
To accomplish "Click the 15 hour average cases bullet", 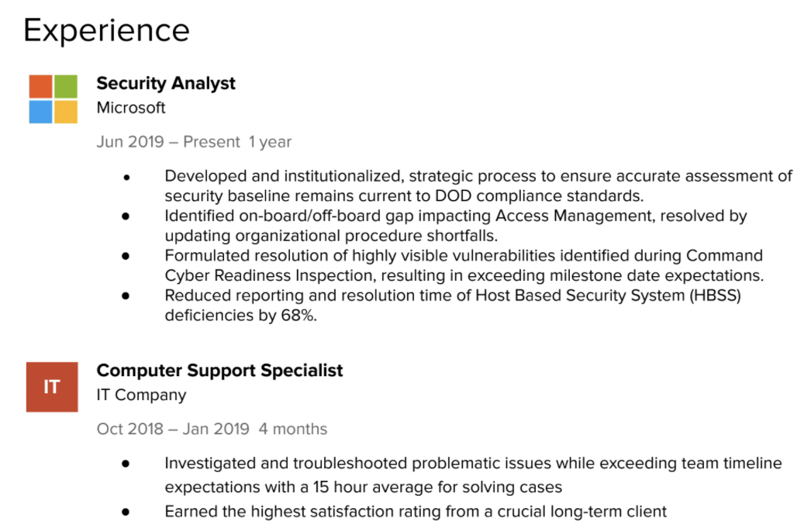I will pyautogui.click(x=473, y=475).
